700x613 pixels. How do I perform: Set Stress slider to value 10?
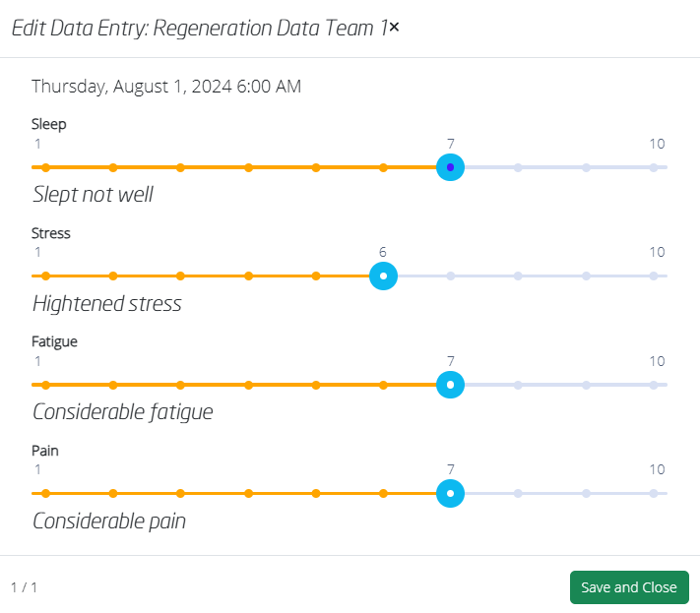coord(654,276)
